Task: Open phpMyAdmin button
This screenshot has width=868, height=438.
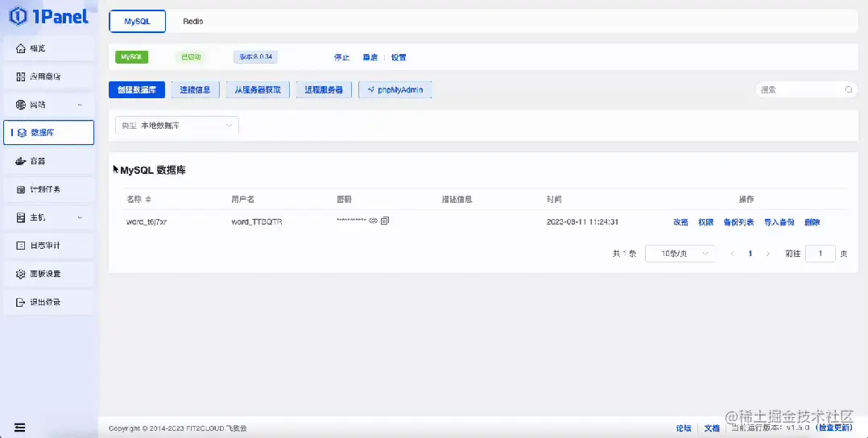Action: click(395, 89)
